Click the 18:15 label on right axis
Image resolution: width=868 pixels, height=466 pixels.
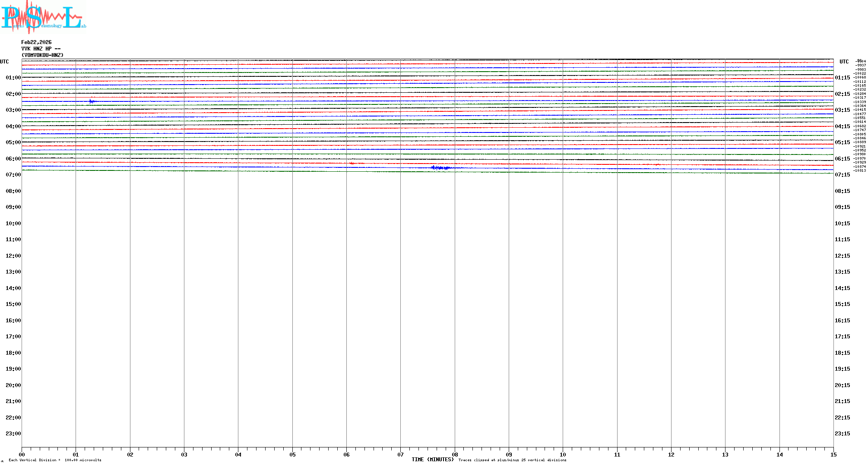tap(842, 353)
